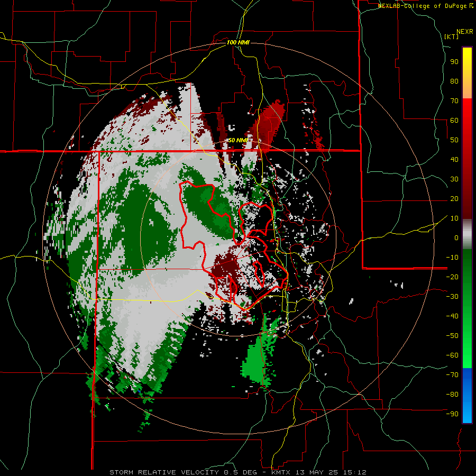Click the 100 NMI range ring label
Screen dimensions: 476x476
click(x=238, y=42)
